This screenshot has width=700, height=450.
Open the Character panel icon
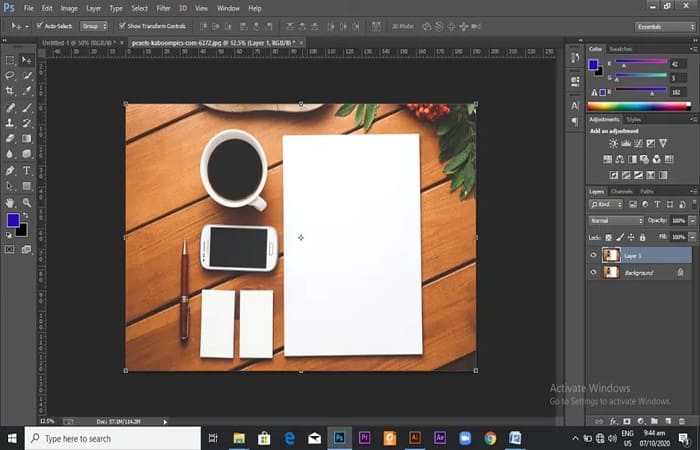pyautogui.click(x=575, y=106)
